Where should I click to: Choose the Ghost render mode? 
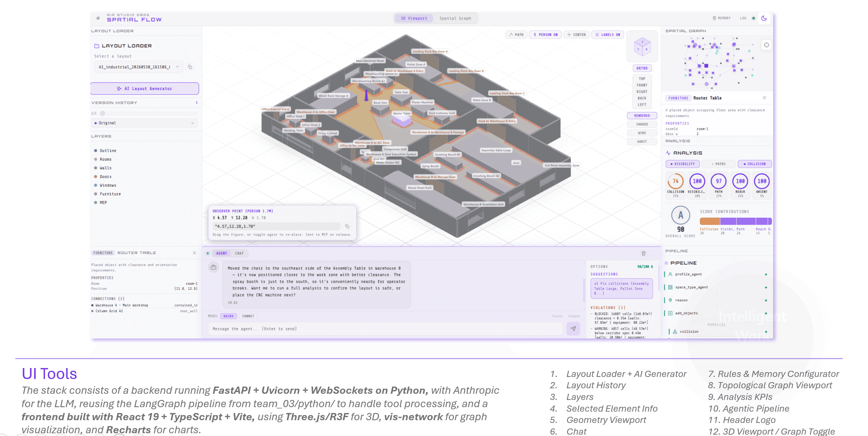[x=642, y=141]
